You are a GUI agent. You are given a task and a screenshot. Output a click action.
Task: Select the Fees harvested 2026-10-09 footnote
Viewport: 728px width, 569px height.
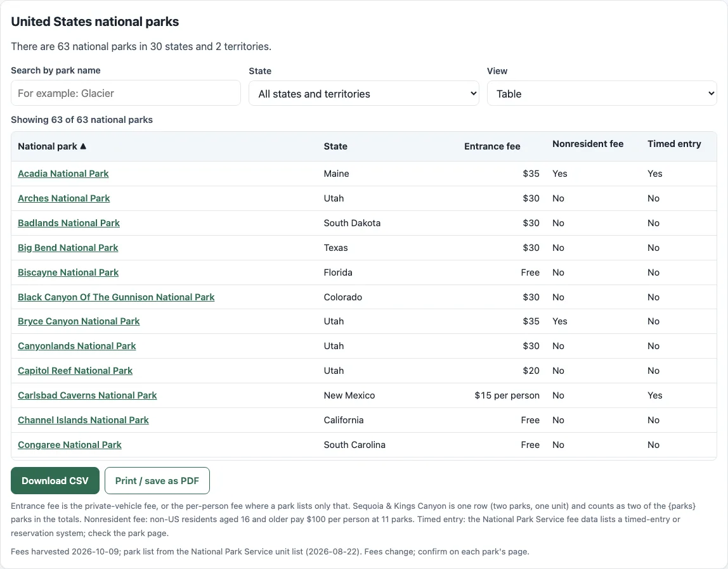(x=270, y=551)
